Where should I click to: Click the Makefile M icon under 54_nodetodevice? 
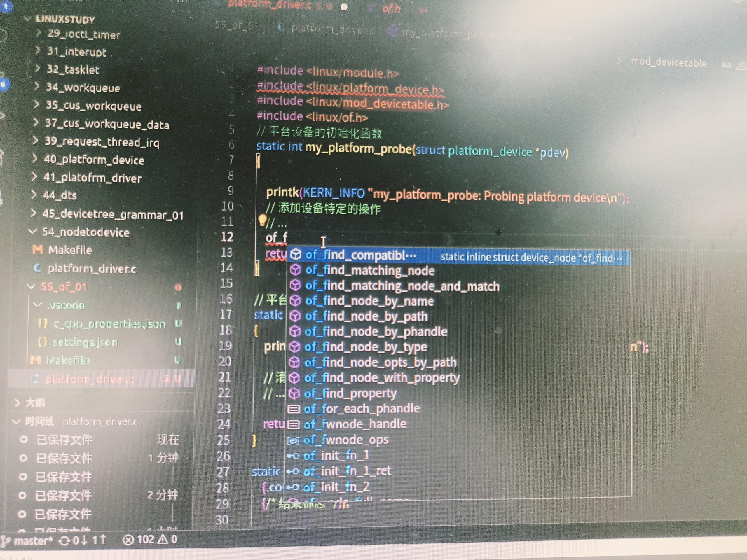pos(37,250)
